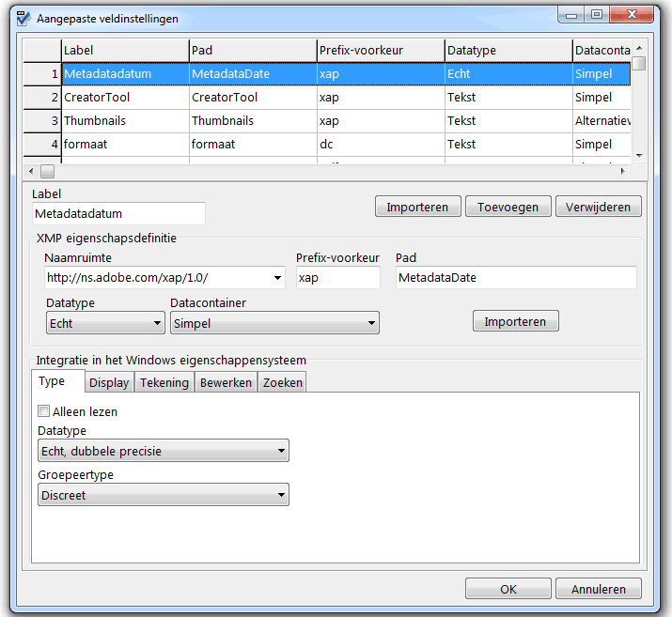Viewport: 672px width, 617px height.
Task: Open the Groepeertype dropdown showing Discreet
Action: pyautogui.click(x=164, y=495)
